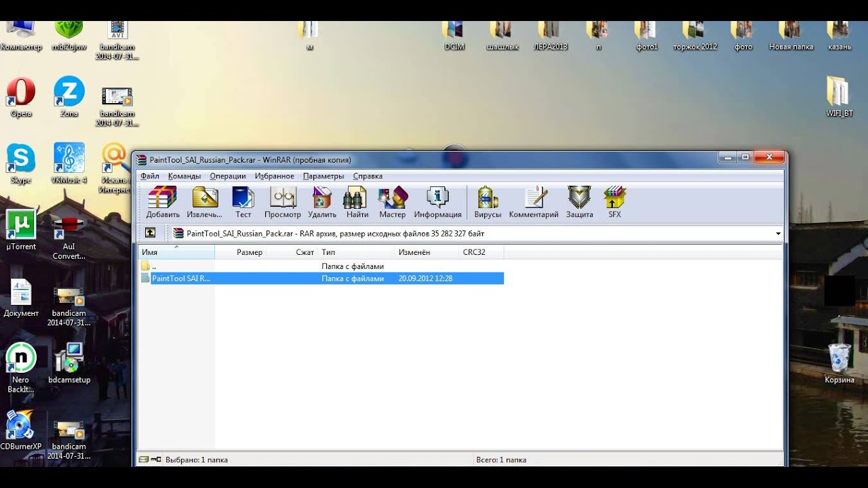
Task: Open the Документ desktop file
Action: 21,298
